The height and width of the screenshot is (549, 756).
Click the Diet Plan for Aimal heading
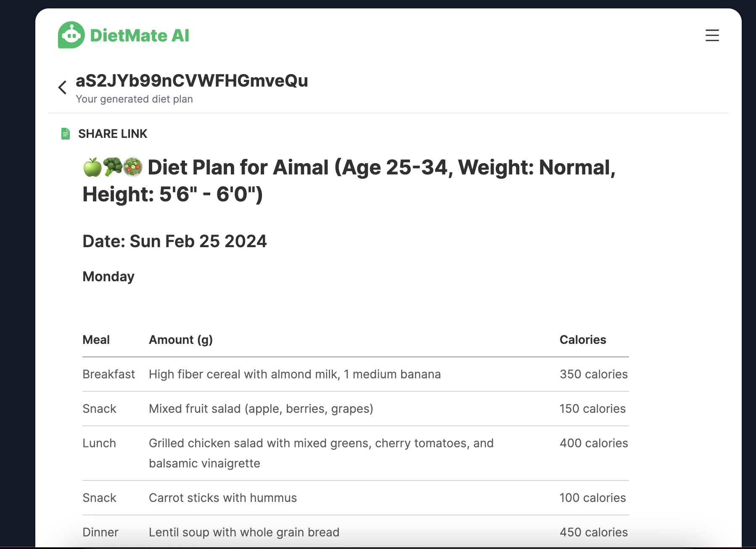click(x=349, y=181)
